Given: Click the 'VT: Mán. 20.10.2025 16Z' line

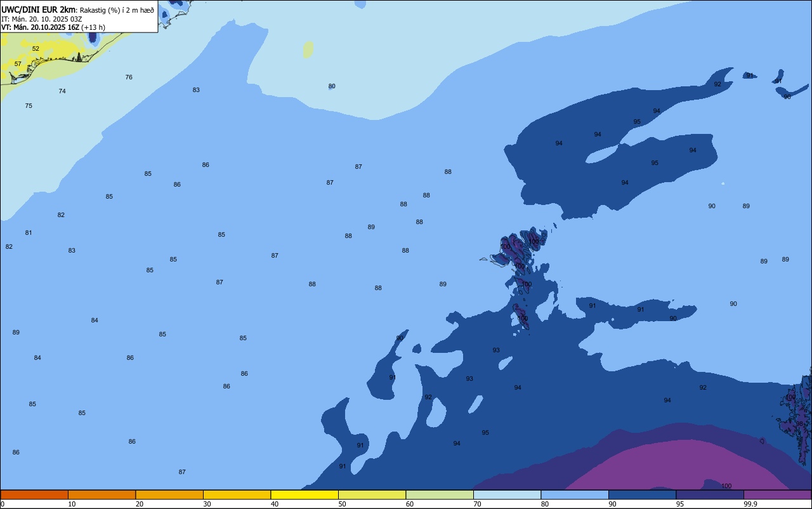Looking at the screenshot, I should tap(40, 27).
